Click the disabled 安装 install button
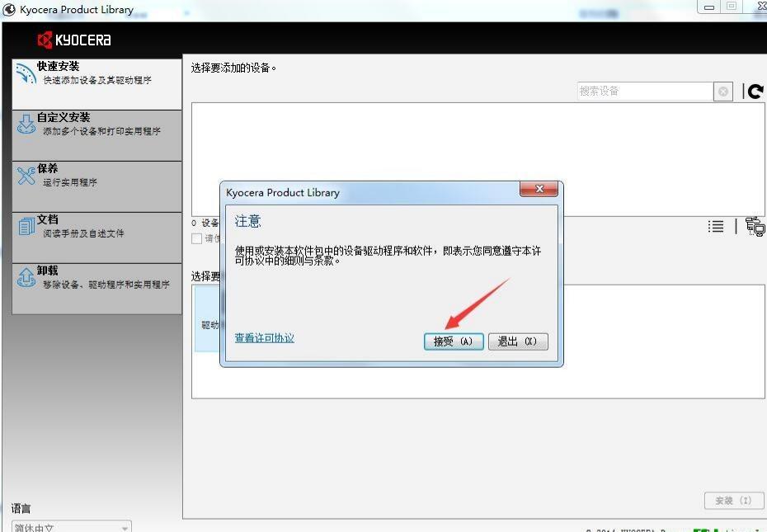 (x=732, y=501)
